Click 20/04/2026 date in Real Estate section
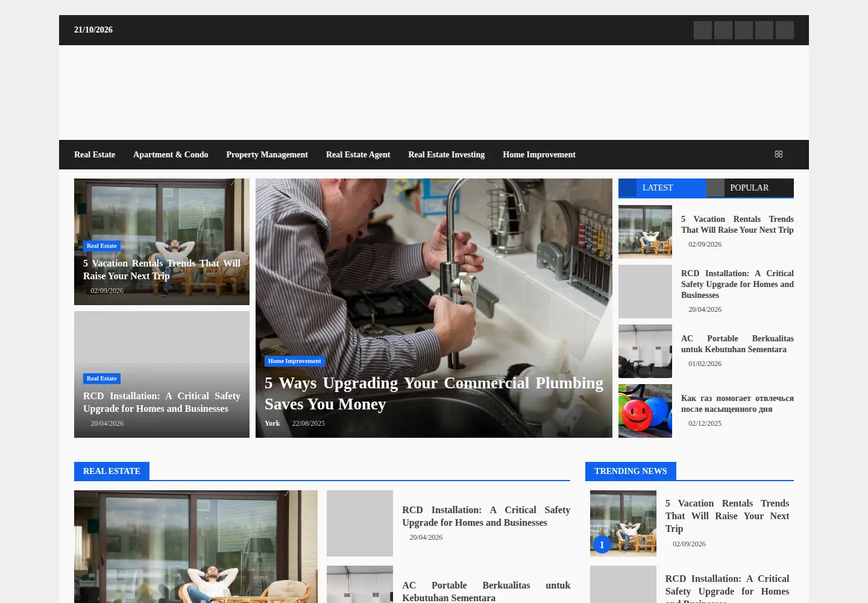 (426, 537)
